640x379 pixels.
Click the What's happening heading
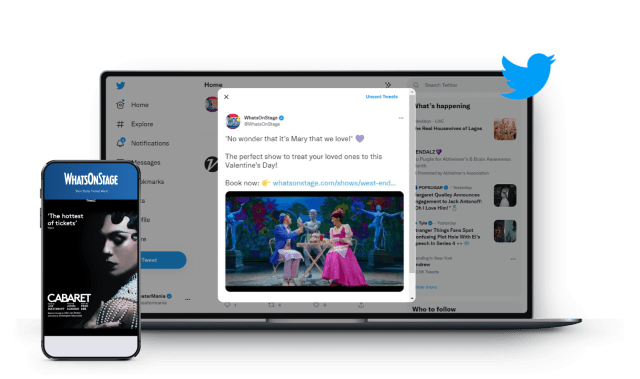(x=442, y=106)
